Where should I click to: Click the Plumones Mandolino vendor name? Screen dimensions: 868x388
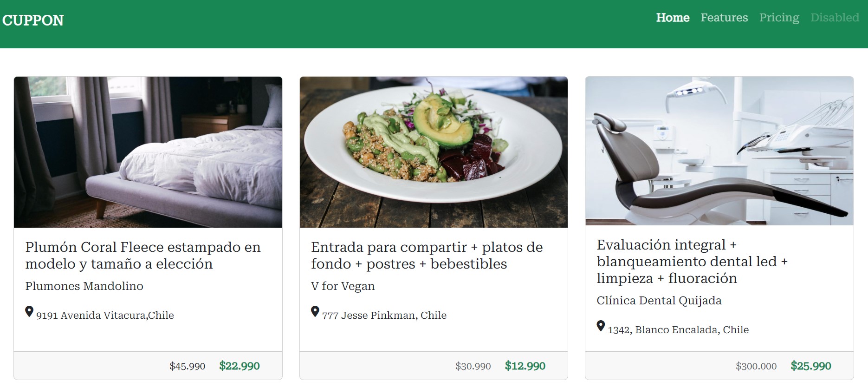click(84, 286)
